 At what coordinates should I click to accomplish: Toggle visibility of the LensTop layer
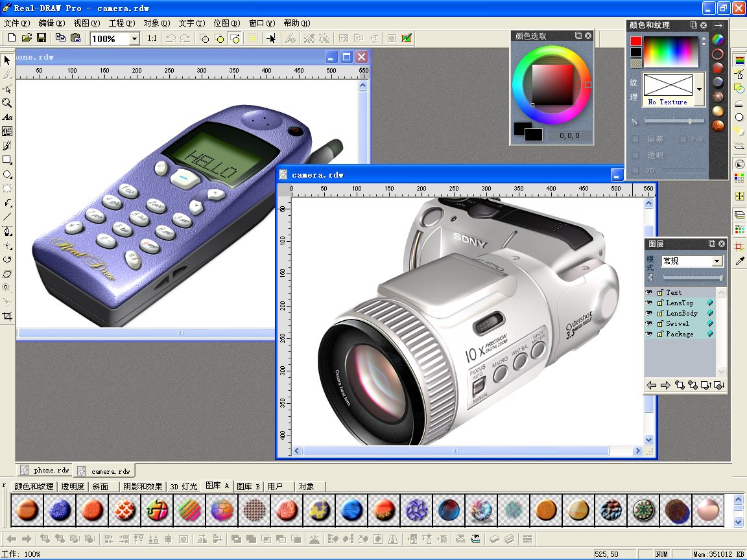[x=649, y=303]
